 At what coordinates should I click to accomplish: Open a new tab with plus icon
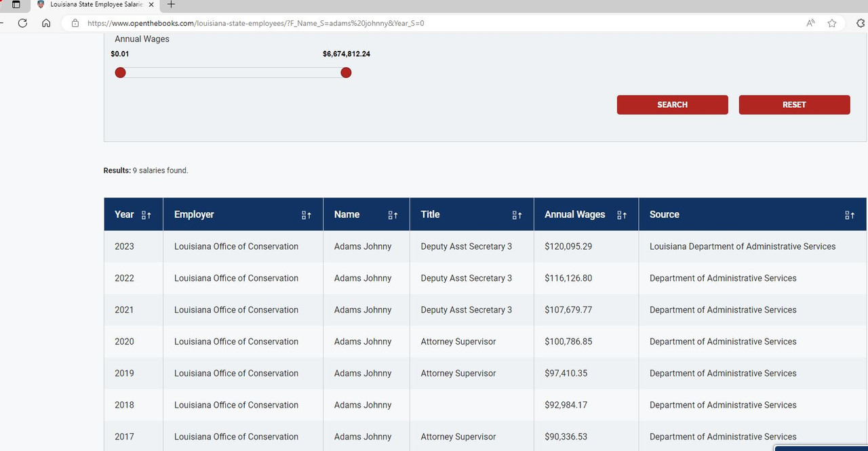coord(171,5)
